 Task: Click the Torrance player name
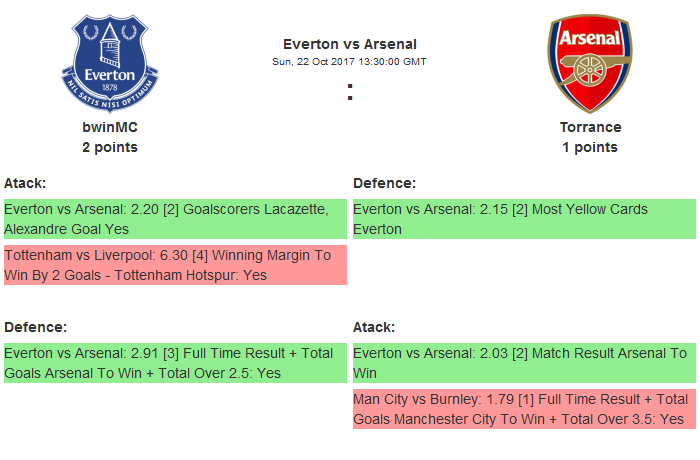click(x=590, y=127)
